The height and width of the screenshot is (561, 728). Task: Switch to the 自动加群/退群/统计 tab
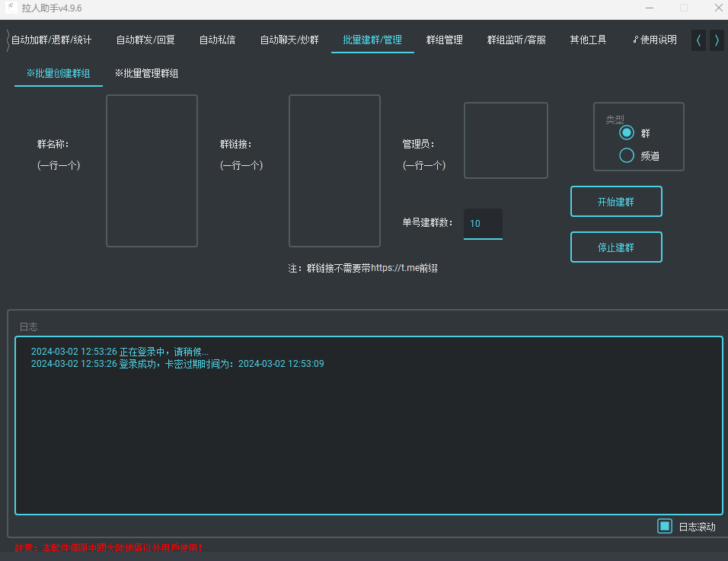(52, 40)
